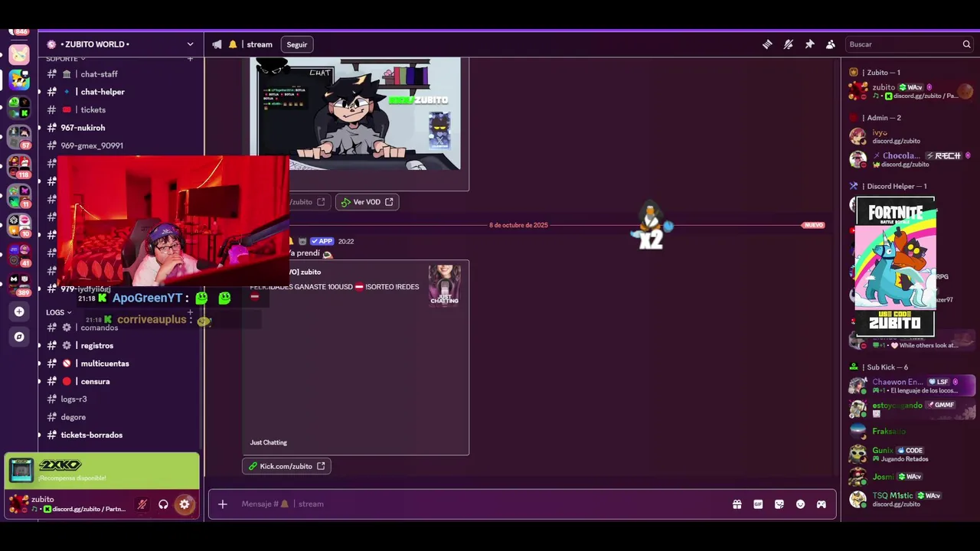
Task: Open the server folder with 57 badge
Action: pyautogui.click(x=19, y=136)
